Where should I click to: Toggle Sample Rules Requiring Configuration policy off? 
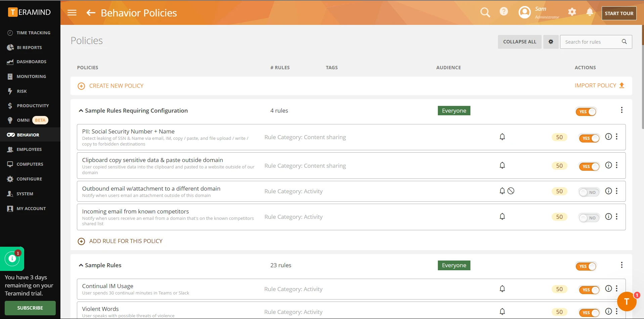(x=586, y=112)
